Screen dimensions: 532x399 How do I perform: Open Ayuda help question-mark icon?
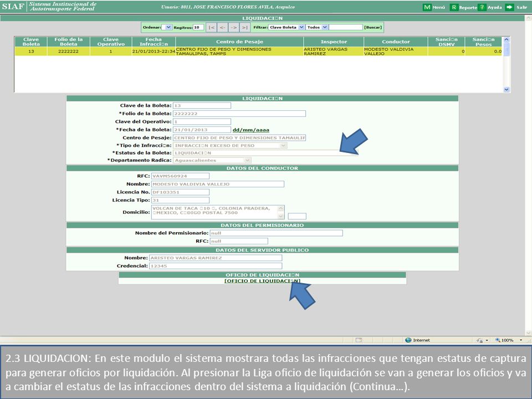[x=482, y=7]
